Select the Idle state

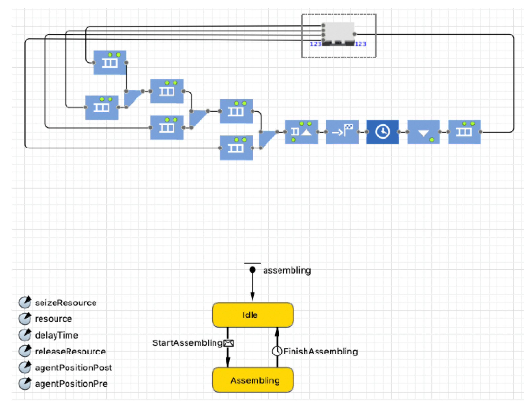[x=253, y=315]
